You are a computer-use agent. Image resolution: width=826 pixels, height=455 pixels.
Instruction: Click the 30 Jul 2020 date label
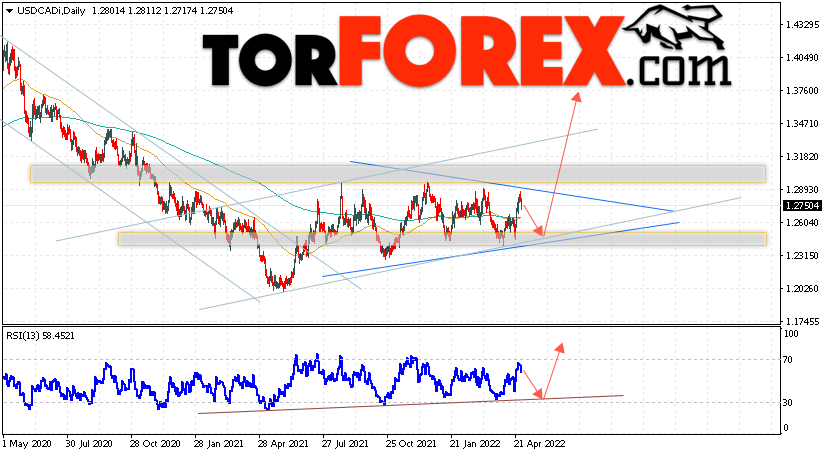89,444
